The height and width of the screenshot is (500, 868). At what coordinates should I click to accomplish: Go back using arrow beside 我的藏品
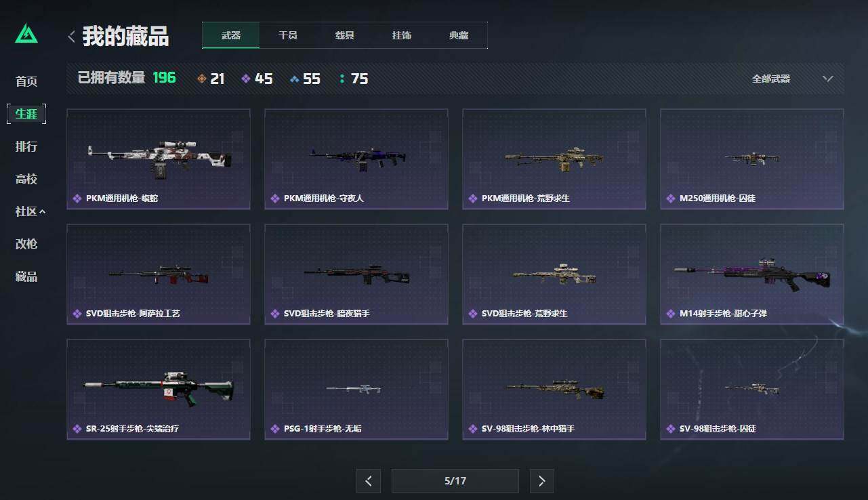pos(71,37)
